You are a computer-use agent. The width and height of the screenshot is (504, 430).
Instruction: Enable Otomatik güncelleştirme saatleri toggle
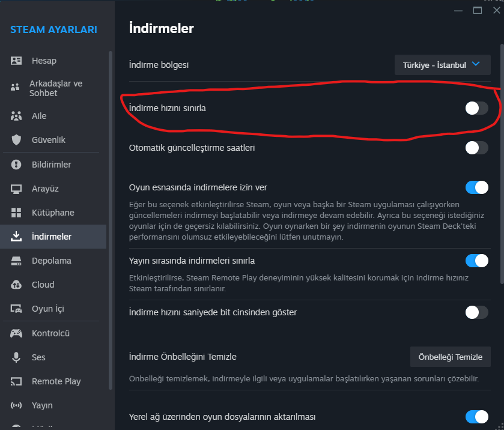(x=477, y=148)
